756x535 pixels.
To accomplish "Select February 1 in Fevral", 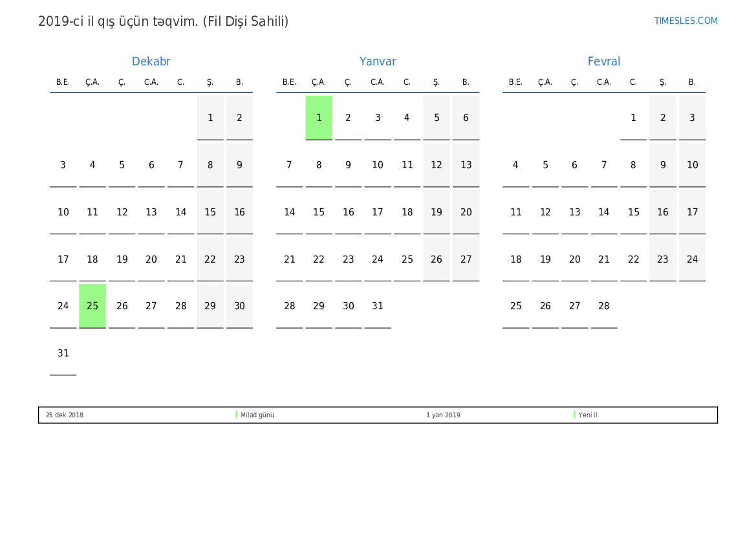I will coord(633,118).
